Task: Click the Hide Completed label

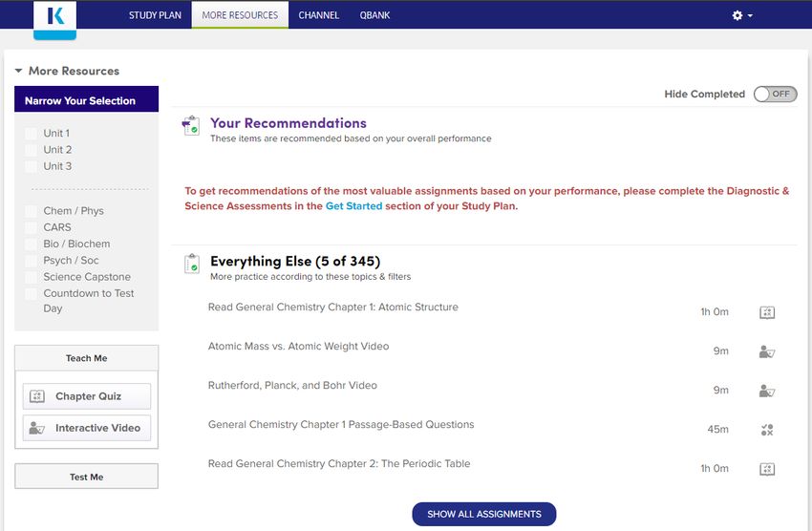Action: click(x=704, y=95)
